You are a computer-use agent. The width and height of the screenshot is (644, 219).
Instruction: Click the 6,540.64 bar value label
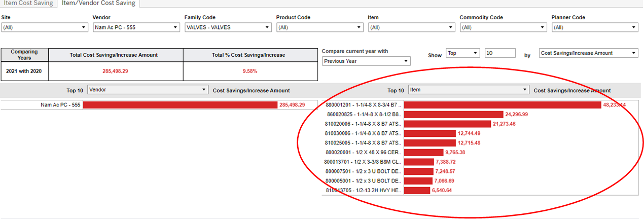click(442, 190)
